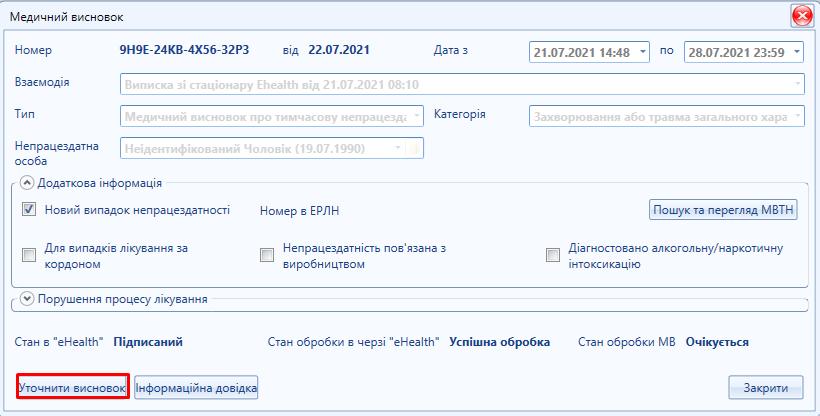Image resolution: width=820 pixels, height=416 pixels.
Task: Open the Тип dropdown arrow
Action: [x=417, y=116]
